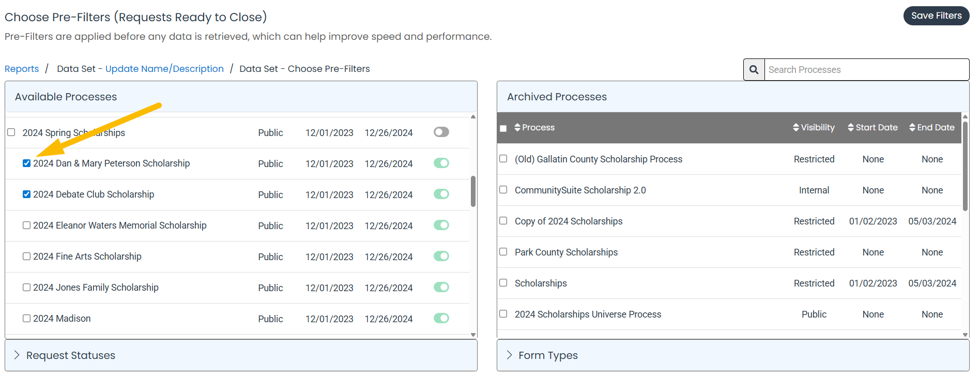Viewport: 980px width, 376px height.
Task: Check 2024 Eleanor Waters Memorial Scholarship
Action: (x=26, y=225)
